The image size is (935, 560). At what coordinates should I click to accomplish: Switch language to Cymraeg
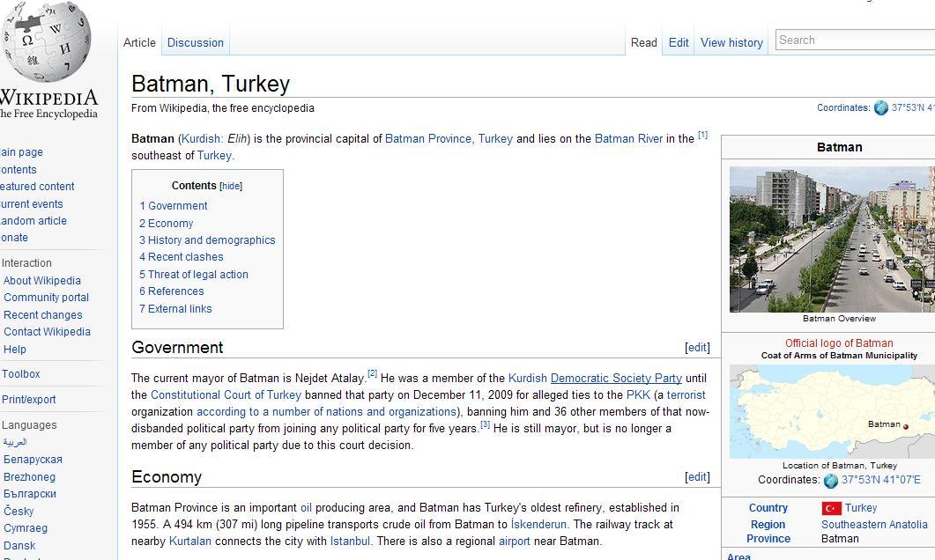(26, 528)
